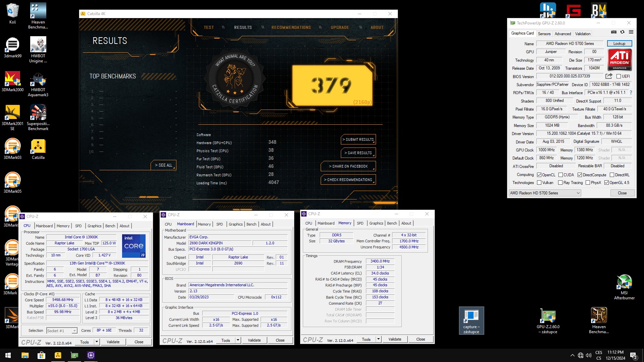Screen dimensions: 644x362
Task: Toggle the PhysX checkbox
Action: tap(588, 183)
